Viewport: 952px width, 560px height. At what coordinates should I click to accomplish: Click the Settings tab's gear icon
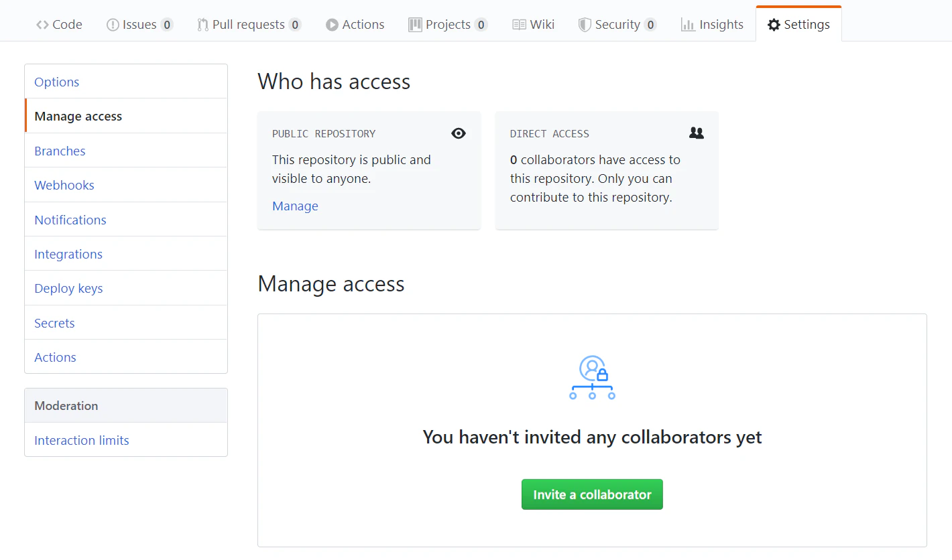pos(774,25)
